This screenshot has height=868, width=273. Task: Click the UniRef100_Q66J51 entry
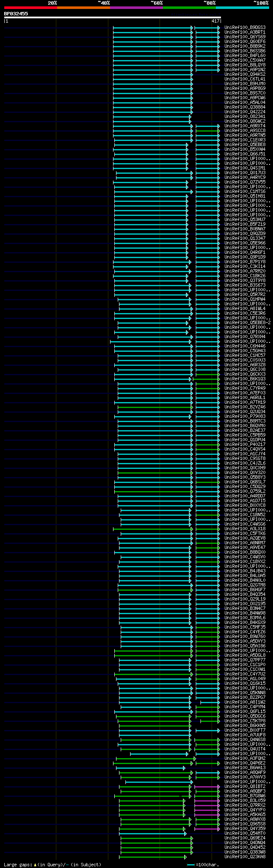[x=245, y=154]
